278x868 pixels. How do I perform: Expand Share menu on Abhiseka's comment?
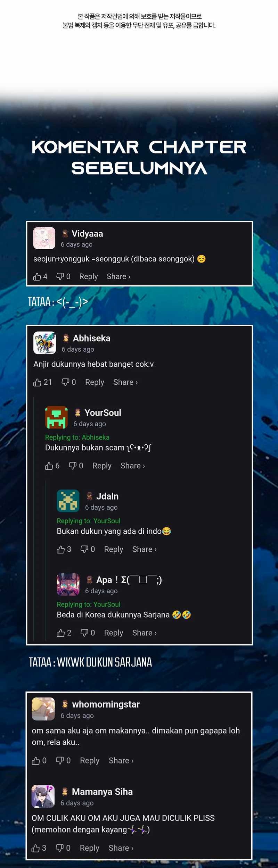[x=125, y=382]
